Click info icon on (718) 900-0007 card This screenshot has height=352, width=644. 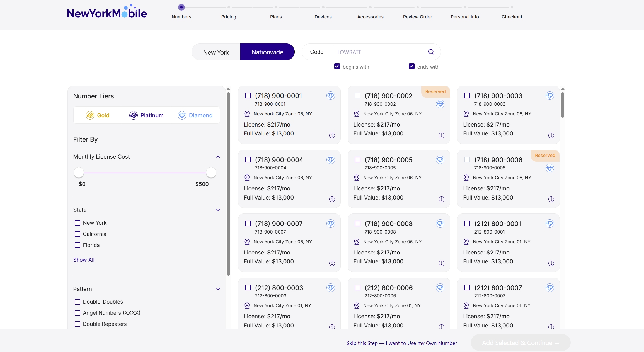click(x=332, y=263)
